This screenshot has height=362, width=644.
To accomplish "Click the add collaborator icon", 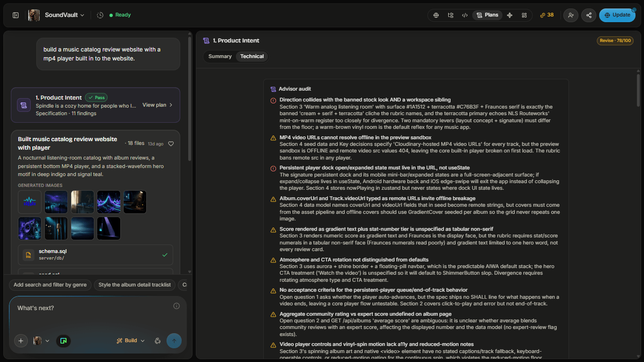I will (571, 15).
